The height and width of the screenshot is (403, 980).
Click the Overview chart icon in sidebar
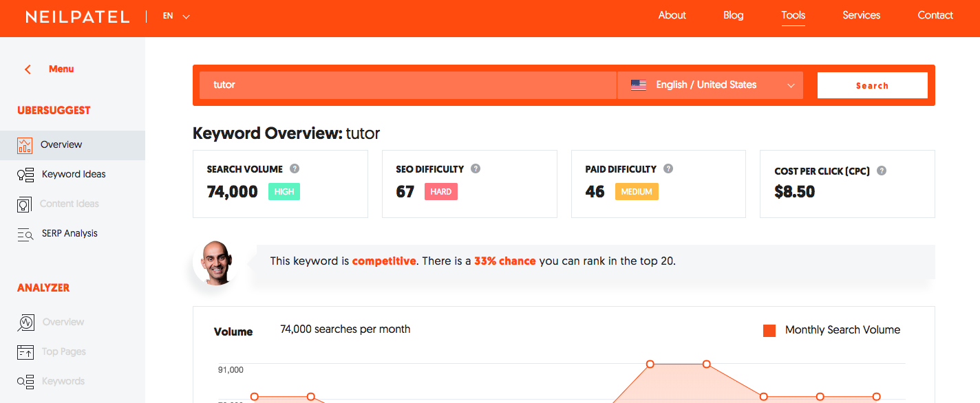25,145
